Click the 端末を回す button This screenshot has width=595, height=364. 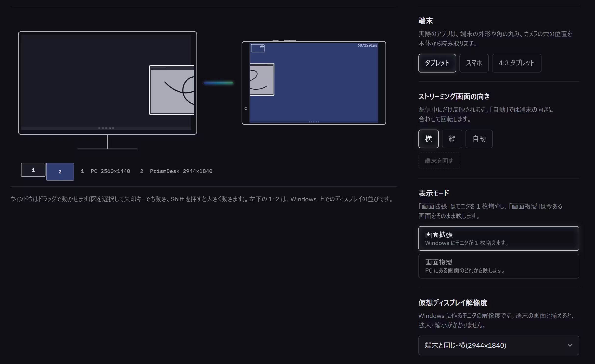(x=439, y=161)
